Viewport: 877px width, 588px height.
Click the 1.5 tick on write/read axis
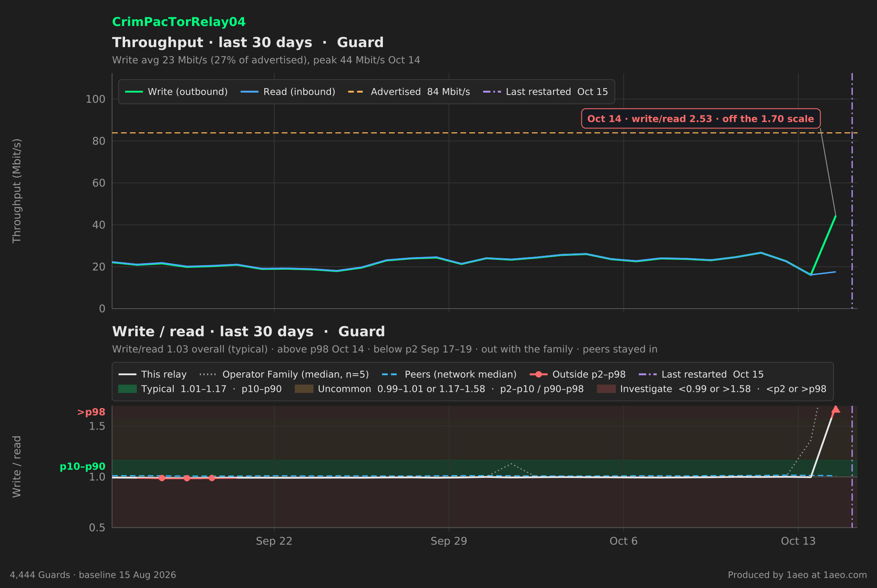[97, 426]
